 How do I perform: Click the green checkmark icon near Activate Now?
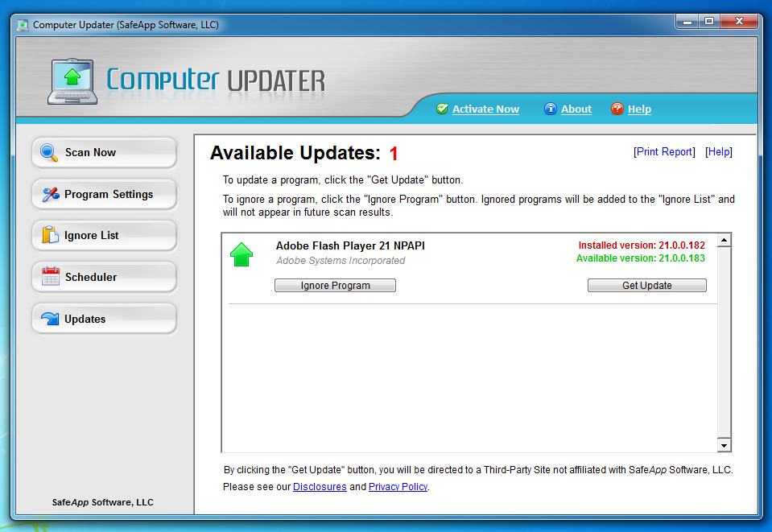click(x=442, y=109)
